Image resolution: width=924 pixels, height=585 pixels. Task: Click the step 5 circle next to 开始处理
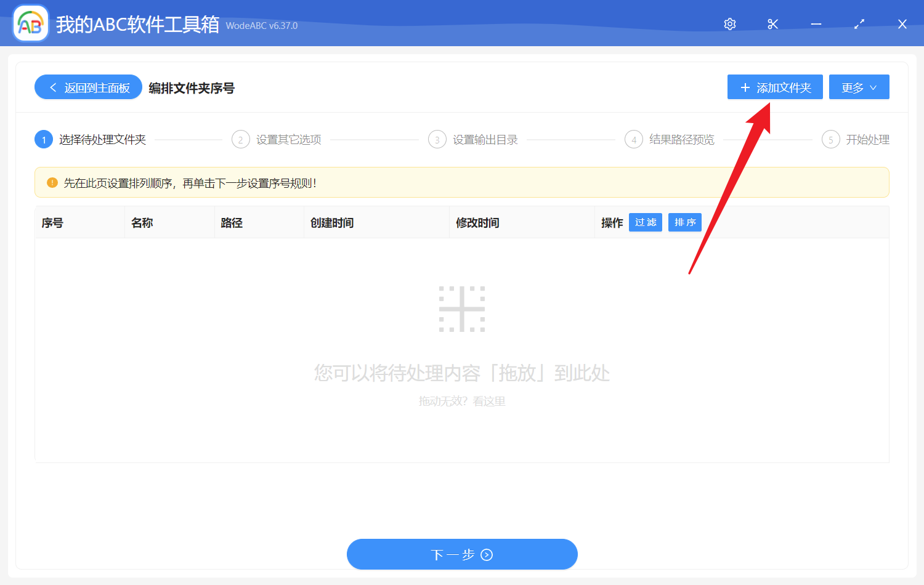coord(830,139)
